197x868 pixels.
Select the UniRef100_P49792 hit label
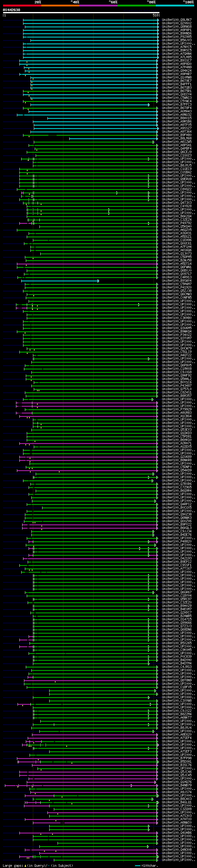(177, 223)
